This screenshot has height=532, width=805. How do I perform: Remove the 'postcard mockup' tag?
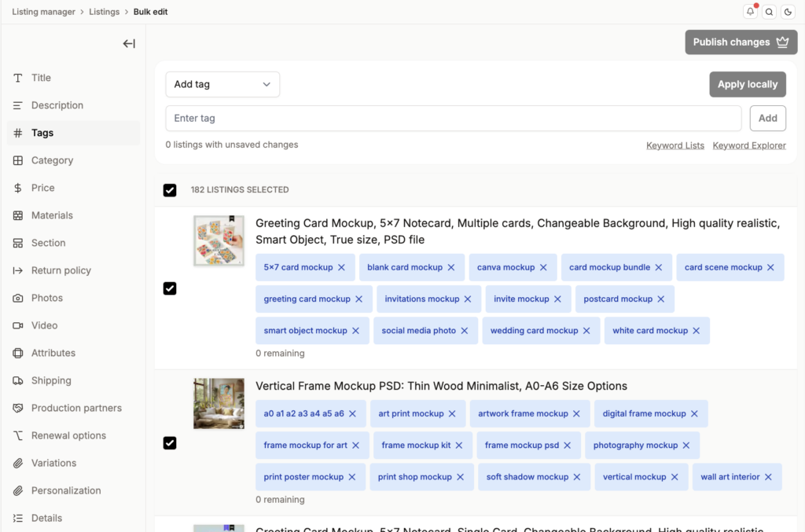[660, 299]
